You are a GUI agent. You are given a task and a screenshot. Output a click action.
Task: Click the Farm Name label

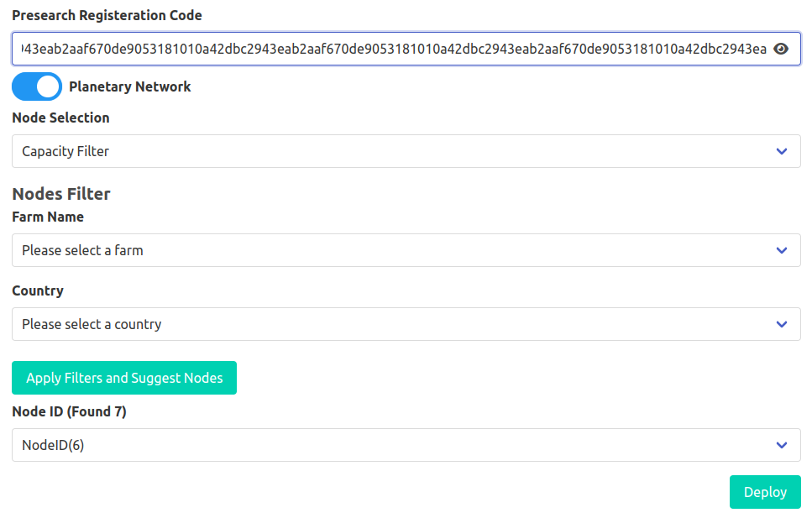click(48, 217)
